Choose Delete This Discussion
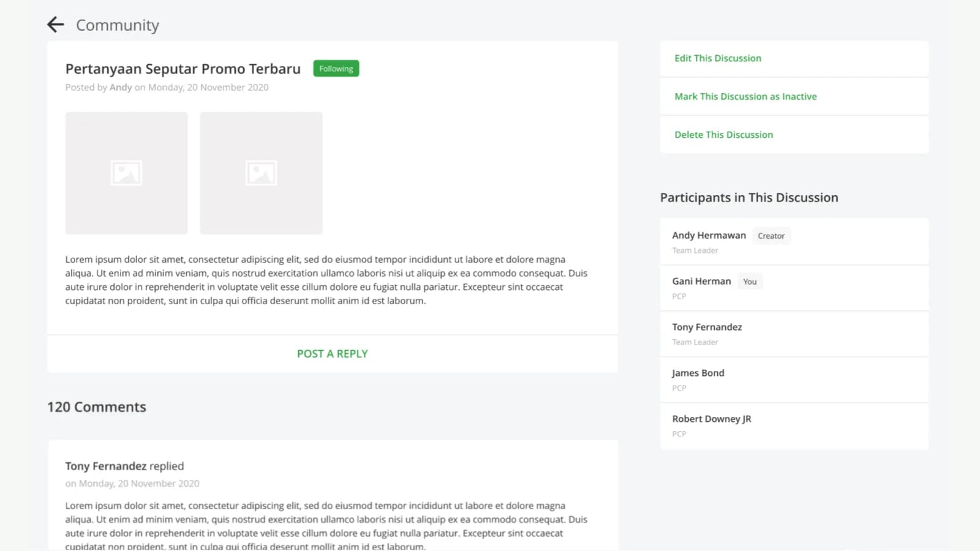This screenshot has height=551, width=980. [723, 135]
